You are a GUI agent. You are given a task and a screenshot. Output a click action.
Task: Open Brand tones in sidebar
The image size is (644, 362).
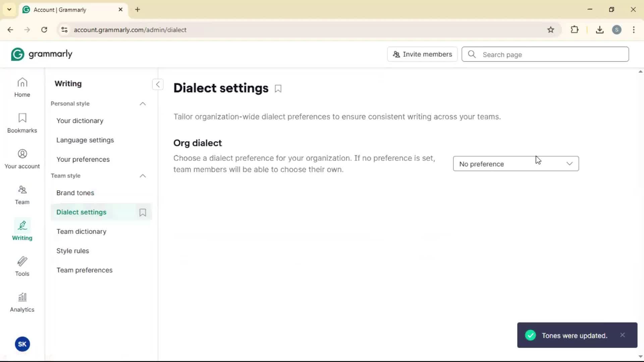point(75,193)
